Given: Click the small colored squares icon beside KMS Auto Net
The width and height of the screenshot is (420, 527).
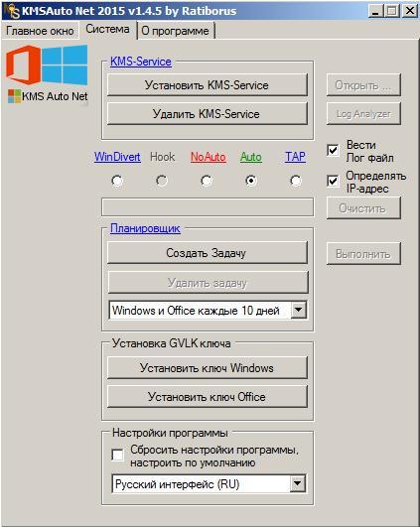Looking at the screenshot, I should coord(15,96).
